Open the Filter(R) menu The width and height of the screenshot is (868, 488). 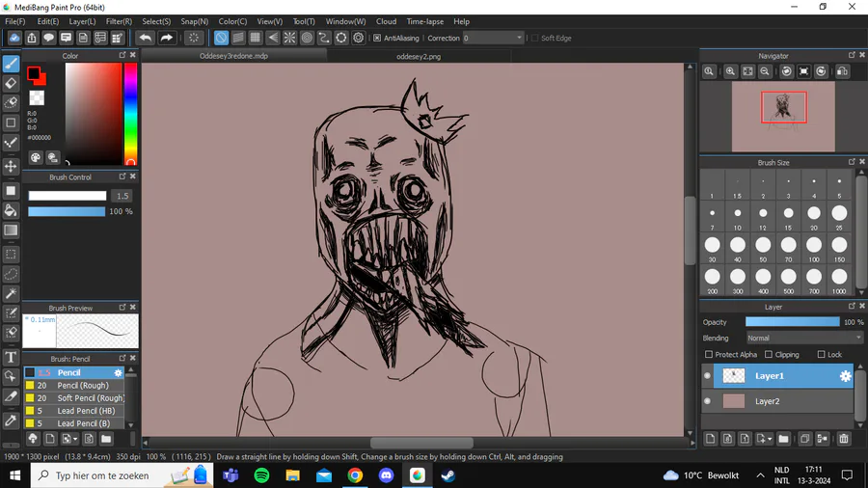(119, 21)
